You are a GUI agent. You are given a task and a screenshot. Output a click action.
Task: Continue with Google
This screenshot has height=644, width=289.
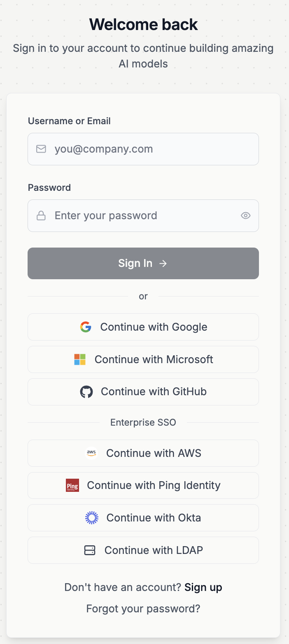(143, 327)
